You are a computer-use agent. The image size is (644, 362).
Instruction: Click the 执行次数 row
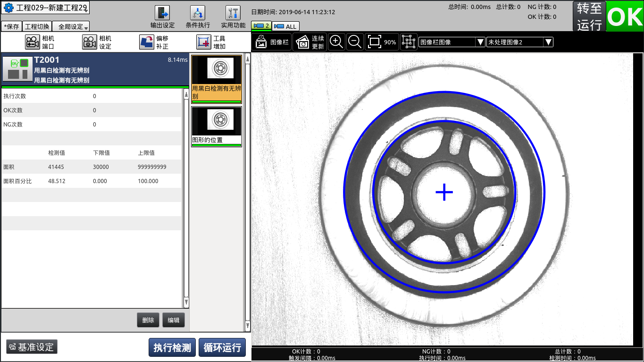click(x=92, y=96)
